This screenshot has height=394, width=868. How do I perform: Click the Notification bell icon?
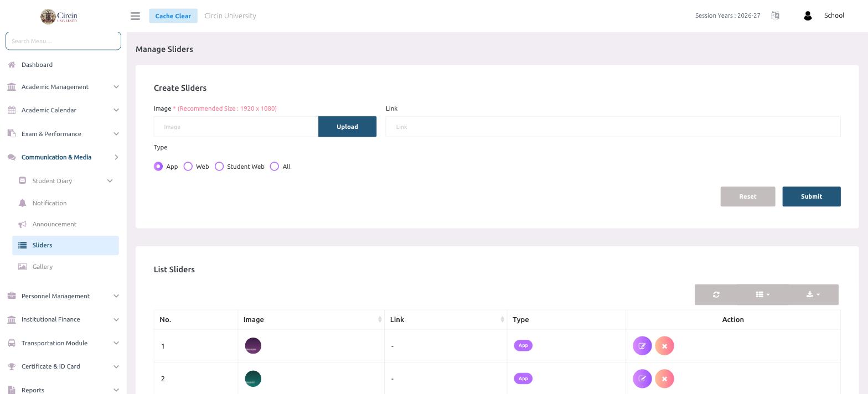coord(22,203)
